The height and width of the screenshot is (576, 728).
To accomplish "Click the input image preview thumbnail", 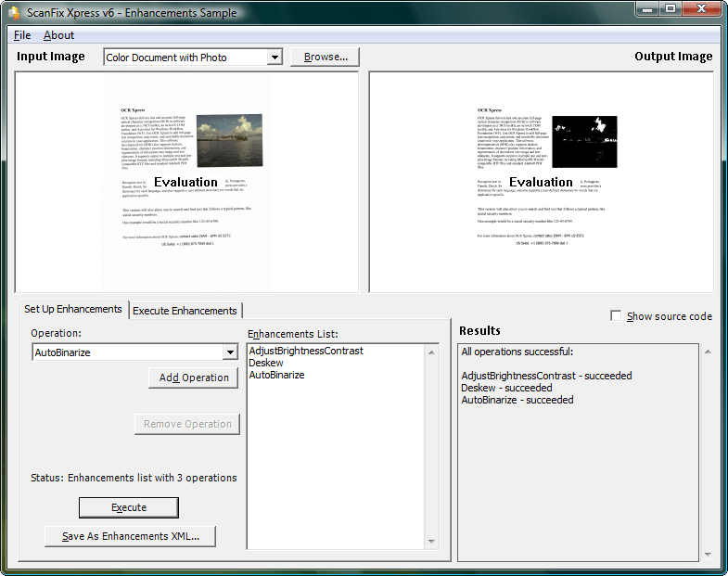I will click(186, 182).
